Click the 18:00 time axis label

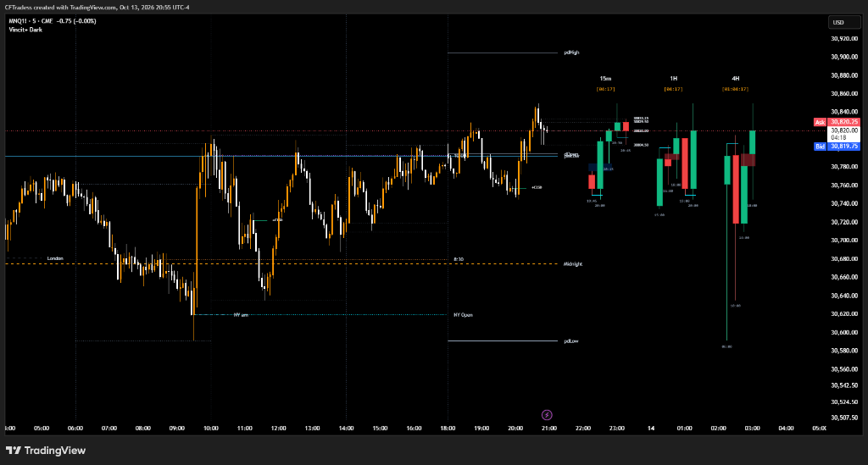click(x=448, y=429)
